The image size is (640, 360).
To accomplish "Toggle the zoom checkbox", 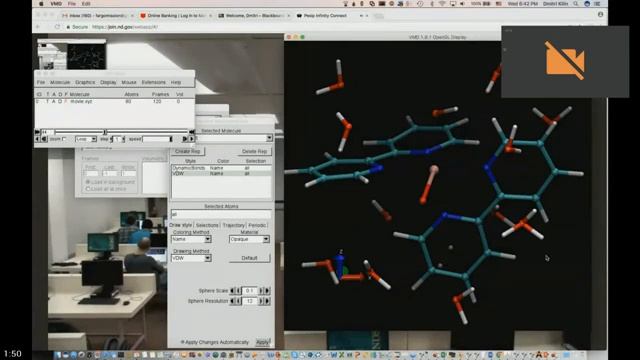I will [x=64, y=139].
